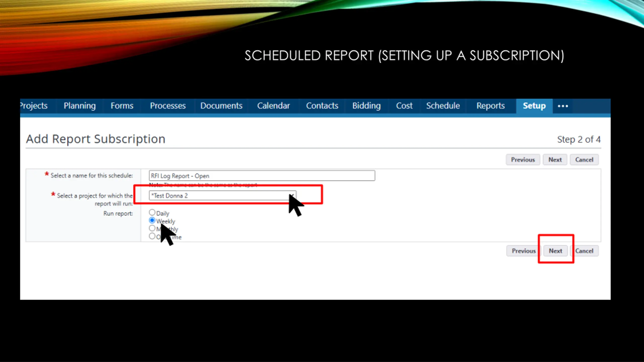
Task: Click the top Previous button
Action: [523, 160]
